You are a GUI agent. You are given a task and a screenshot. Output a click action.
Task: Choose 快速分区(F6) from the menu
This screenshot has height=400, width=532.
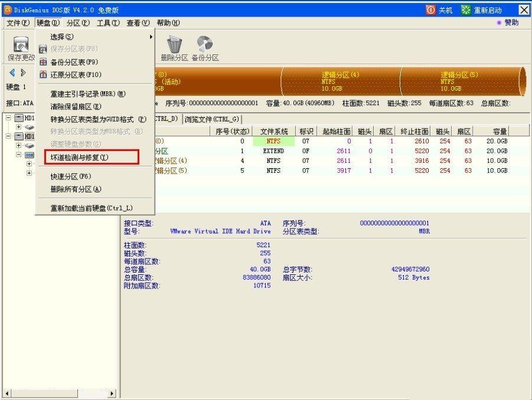click(95, 176)
